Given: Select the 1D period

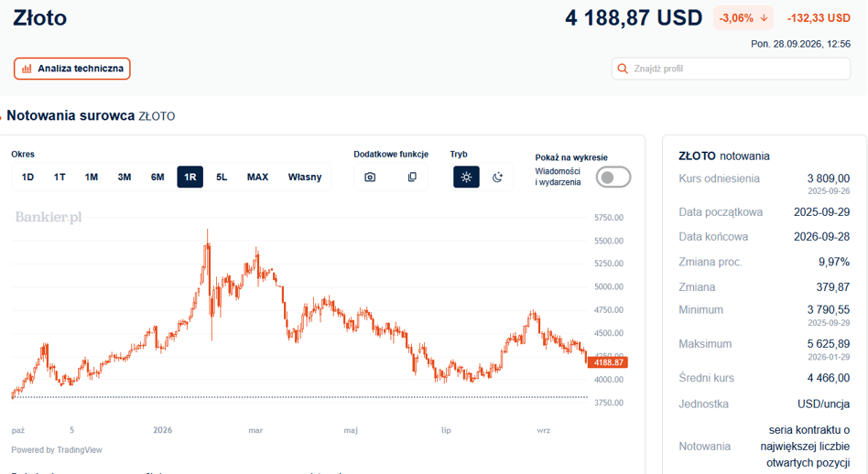Looking at the screenshot, I should [27, 177].
